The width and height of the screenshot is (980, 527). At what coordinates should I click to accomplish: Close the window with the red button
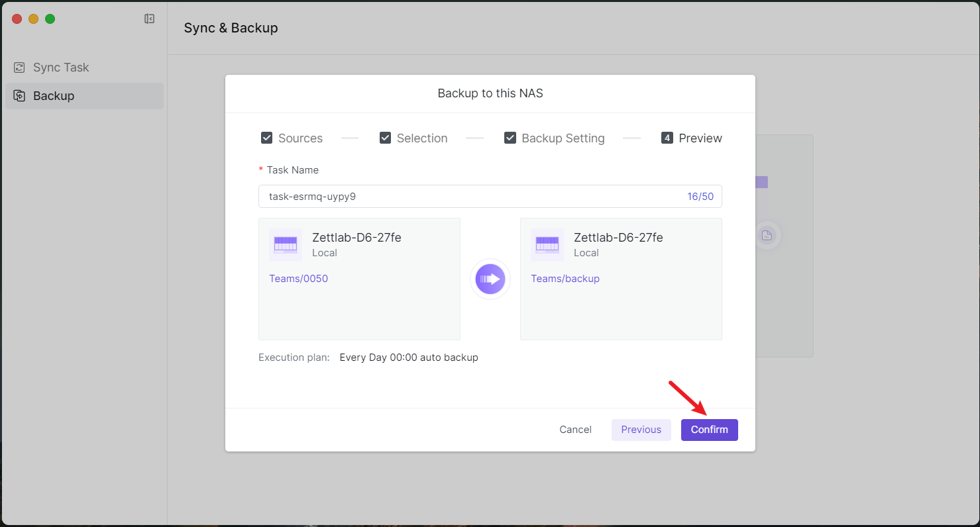pyautogui.click(x=17, y=19)
